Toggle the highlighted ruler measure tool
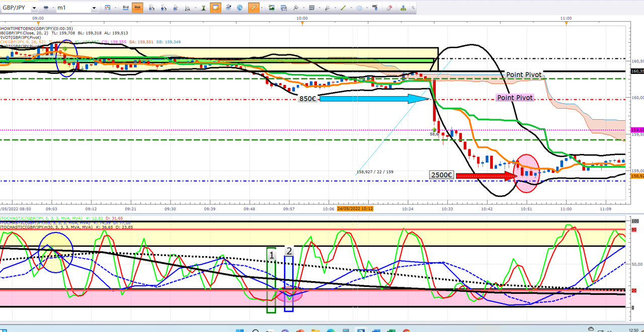The image size is (644, 332). 254,8
